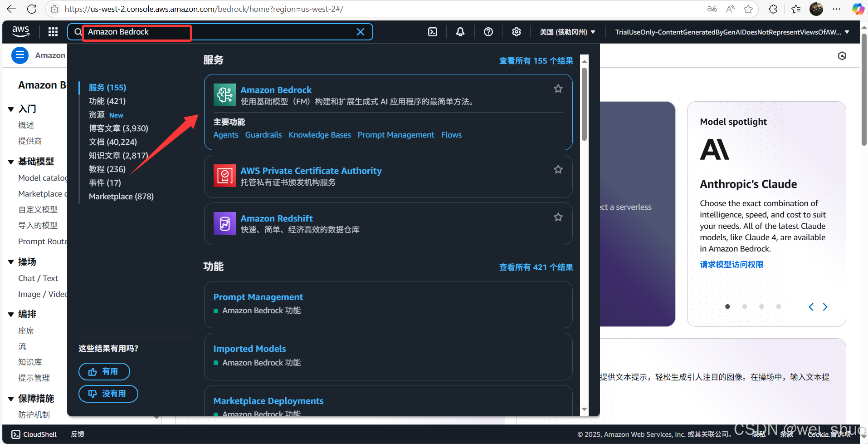868x444 pixels.
Task: Show next model spotlight slide arrow
Action: point(825,307)
